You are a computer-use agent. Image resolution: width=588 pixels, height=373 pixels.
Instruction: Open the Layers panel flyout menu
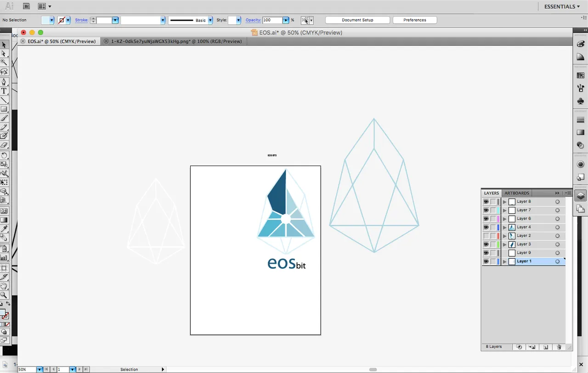click(x=568, y=193)
